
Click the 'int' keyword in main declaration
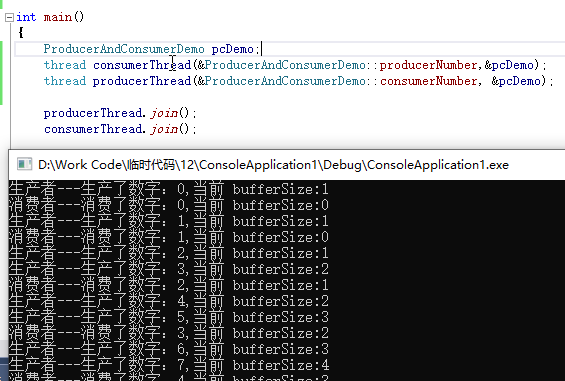point(26,17)
